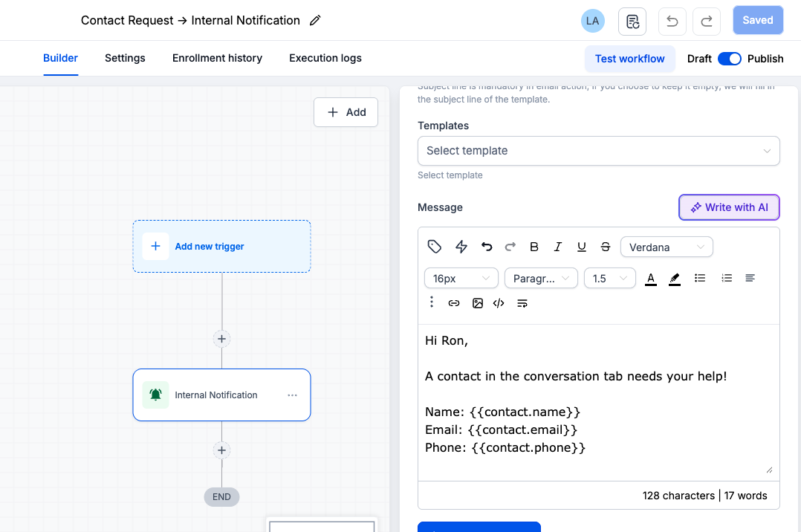Image resolution: width=801 pixels, height=532 pixels.
Task: Click the '{{contact.phone}}' line
Action: pyautogui.click(x=505, y=448)
